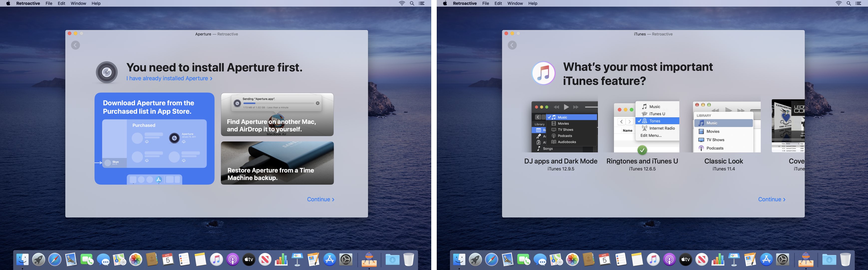Viewport: 868px width, 270px height.
Task: Click the Aperture lens icon beside the heading
Action: (x=107, y=72)
